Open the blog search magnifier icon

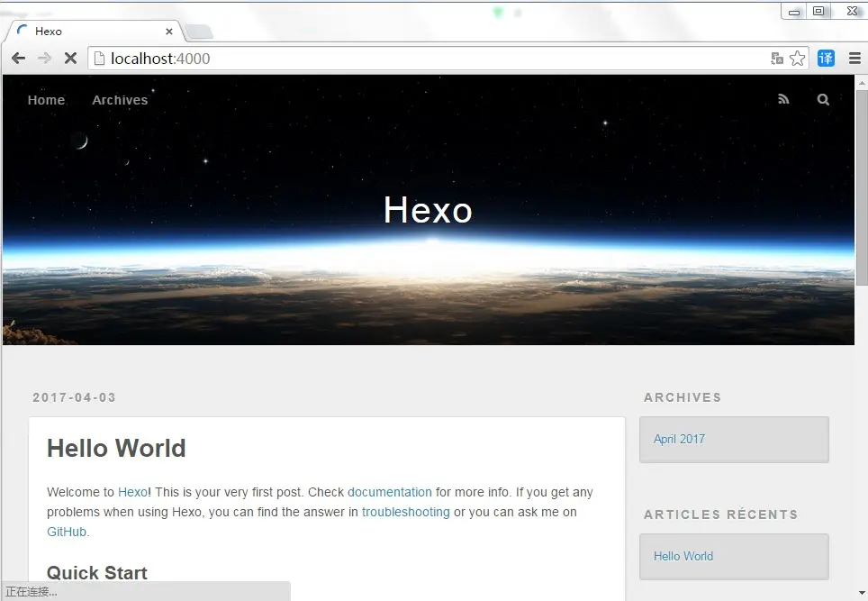click(823, 99)
